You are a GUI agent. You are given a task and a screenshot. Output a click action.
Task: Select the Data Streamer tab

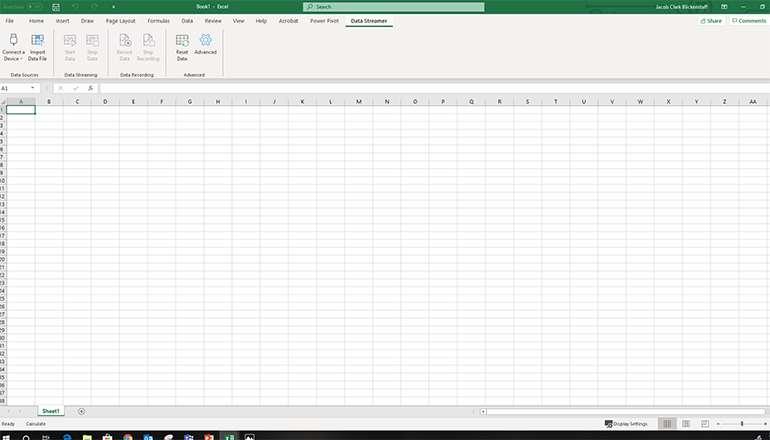369,21
